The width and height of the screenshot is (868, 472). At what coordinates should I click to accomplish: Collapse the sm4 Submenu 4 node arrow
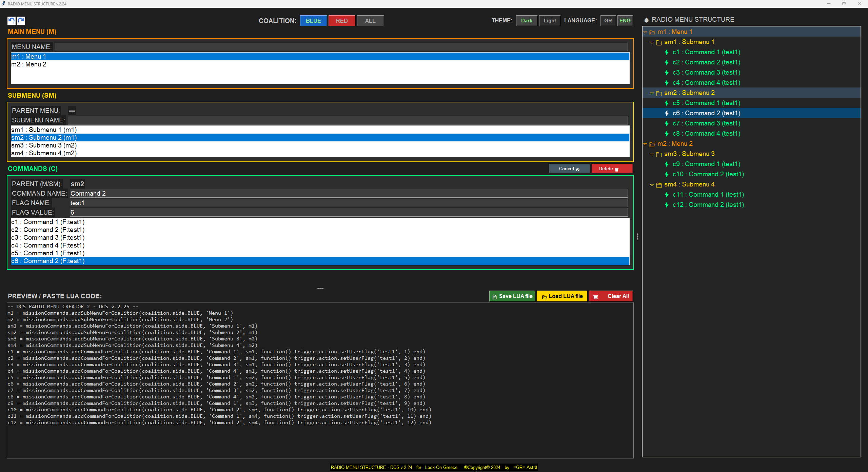tap(652, 185)
